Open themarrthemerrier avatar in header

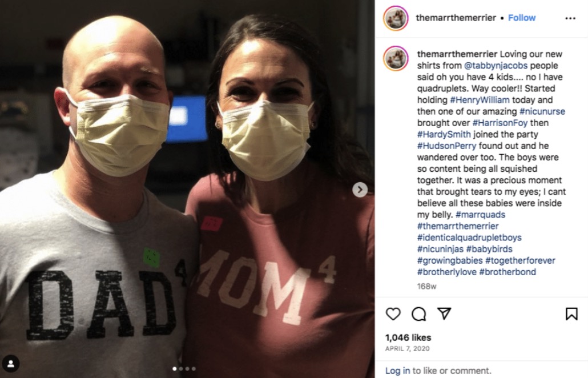click(x=396, y=18)
